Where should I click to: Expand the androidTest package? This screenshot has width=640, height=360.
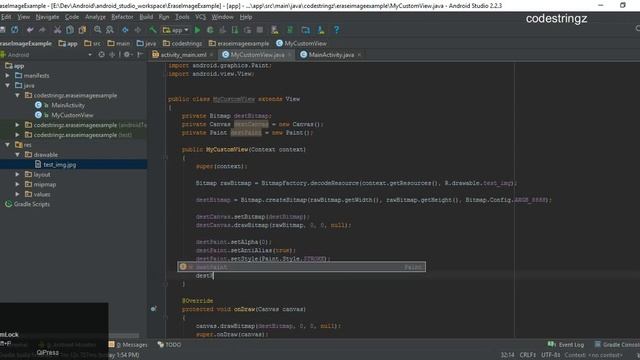pyautogui.click(x=18, y=125)
